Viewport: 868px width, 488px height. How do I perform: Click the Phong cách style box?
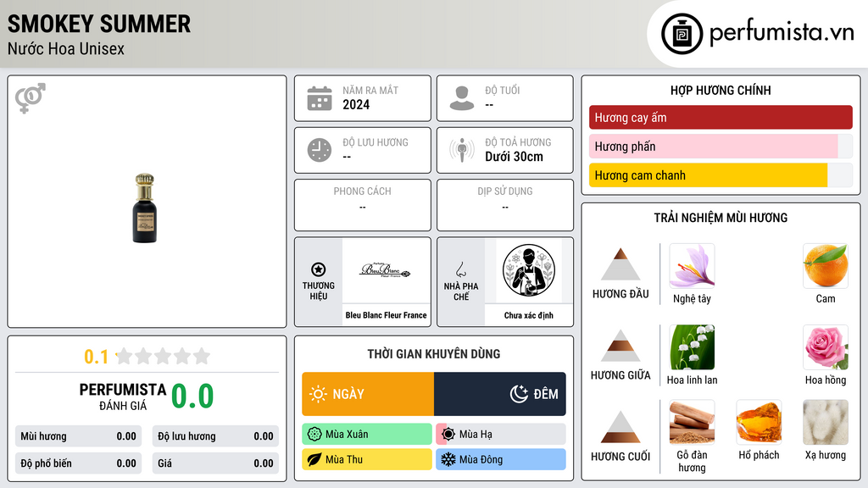363,205
